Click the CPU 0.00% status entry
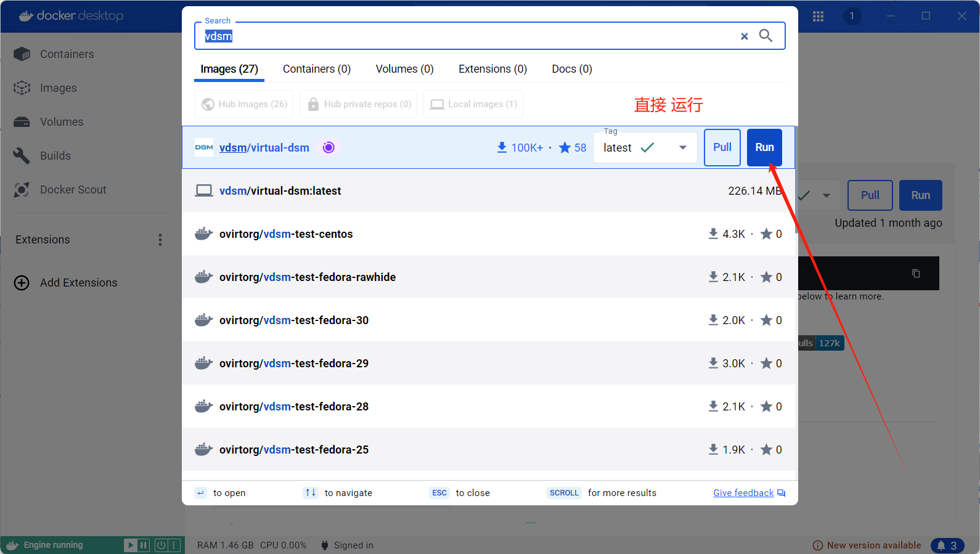 pyautogui.click(x=283, y=545)
